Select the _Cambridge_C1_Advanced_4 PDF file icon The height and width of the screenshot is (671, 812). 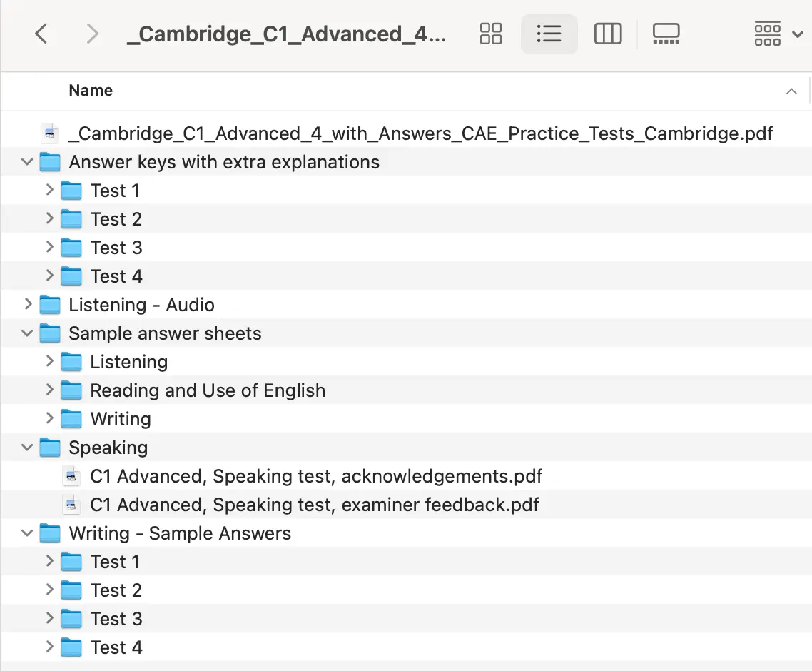point(50,133)
